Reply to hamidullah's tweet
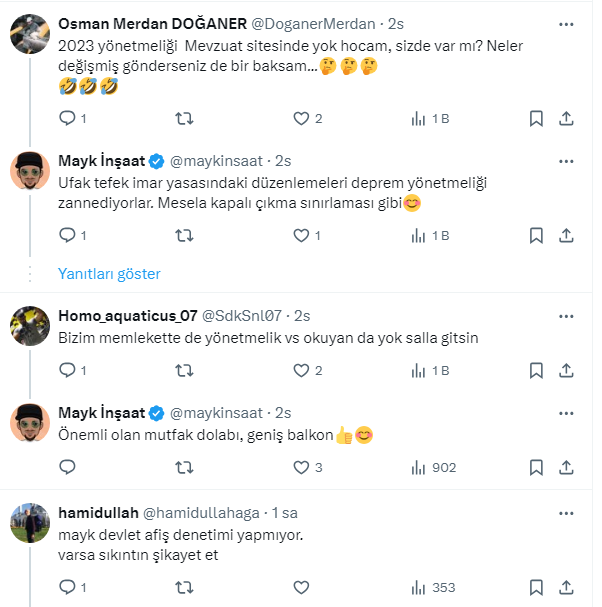Image resolution: width=602 pixels, height=607 pixels. pos(68,587)
